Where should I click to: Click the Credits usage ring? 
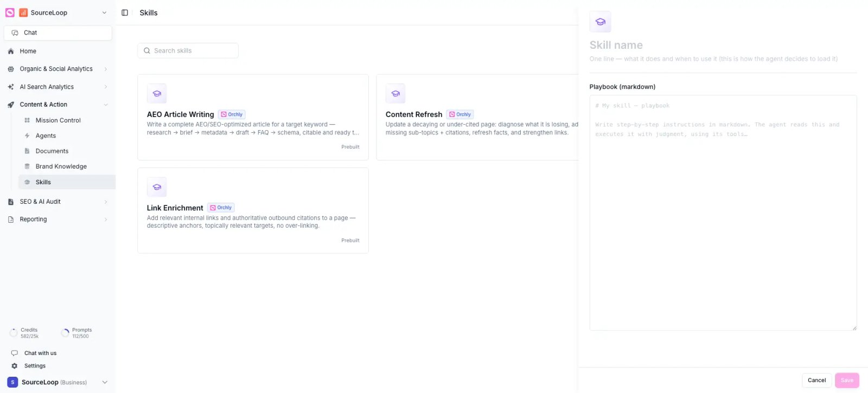pos(14,333)
